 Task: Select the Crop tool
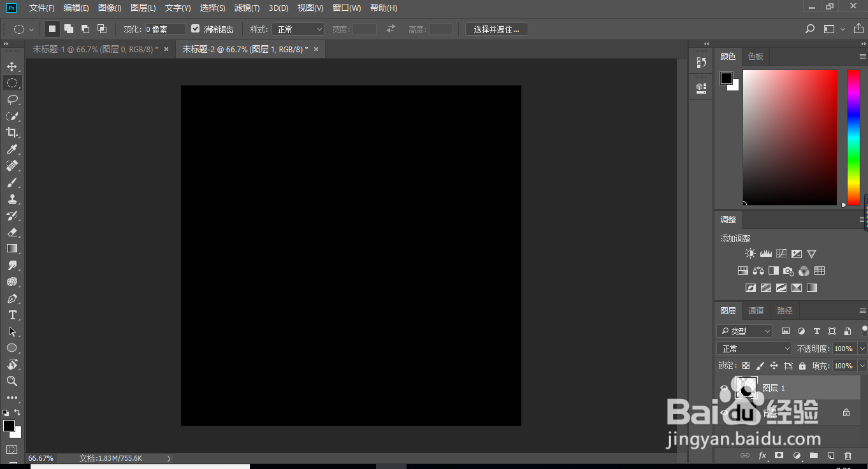[11, 133]
